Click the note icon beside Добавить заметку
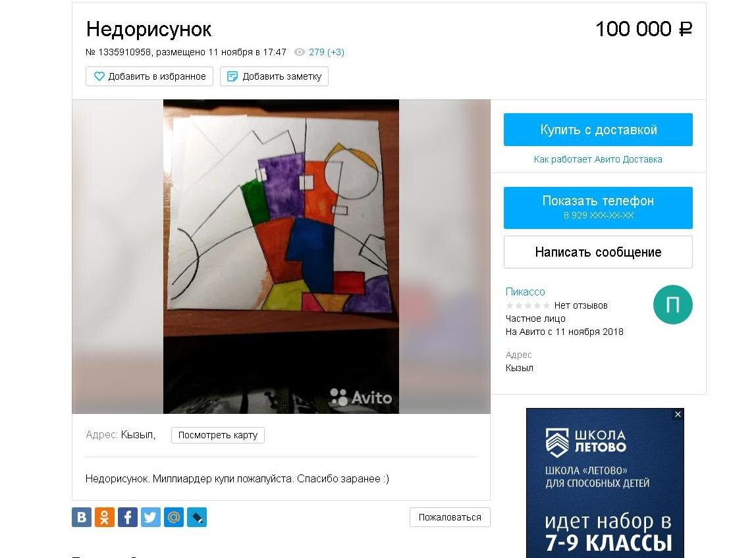Image resolution: width=756 pixels, height=558 pixels. 232,76
